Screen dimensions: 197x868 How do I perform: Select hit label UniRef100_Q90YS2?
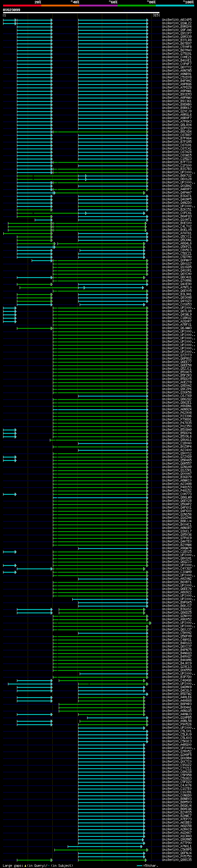(177, 453)
